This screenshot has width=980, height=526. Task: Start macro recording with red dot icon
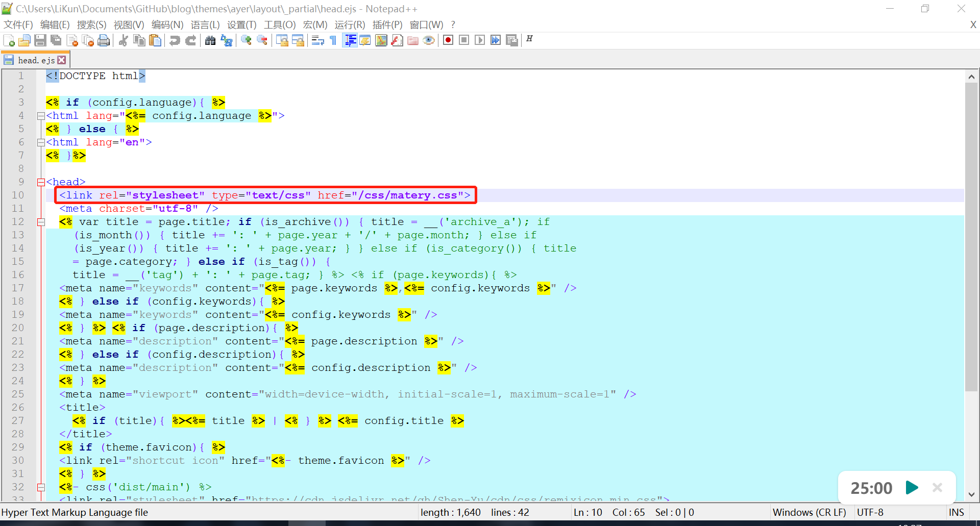coord(448,40)
